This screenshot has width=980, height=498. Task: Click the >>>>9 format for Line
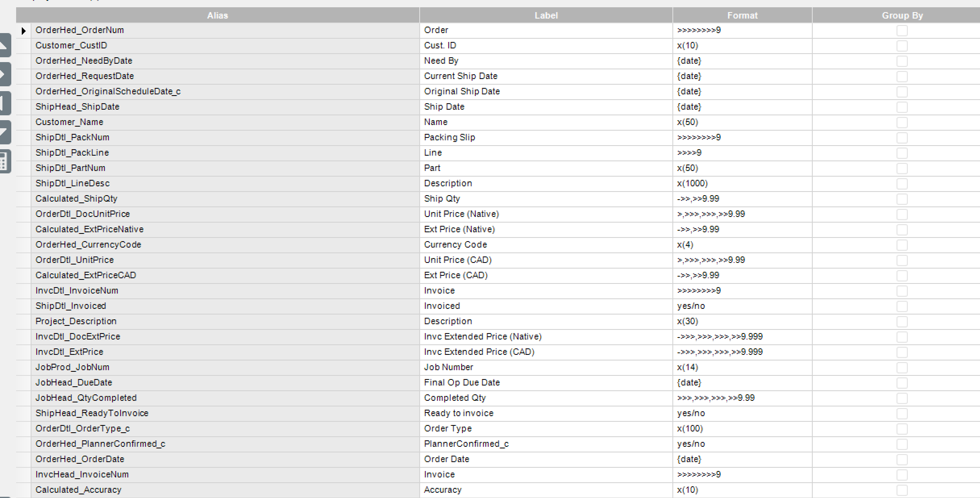pyautogui.click(x=743, y=153)
